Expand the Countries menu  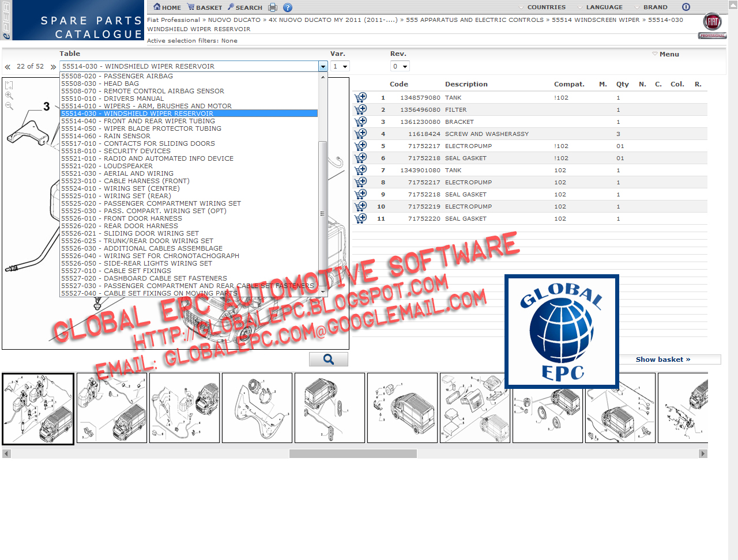click(x=542, y=7)
